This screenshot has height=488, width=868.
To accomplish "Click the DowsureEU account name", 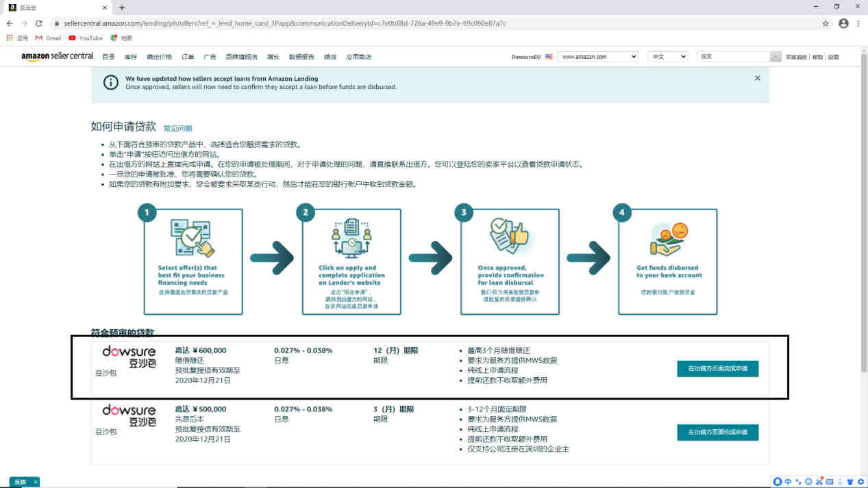I will click(526, 57).
